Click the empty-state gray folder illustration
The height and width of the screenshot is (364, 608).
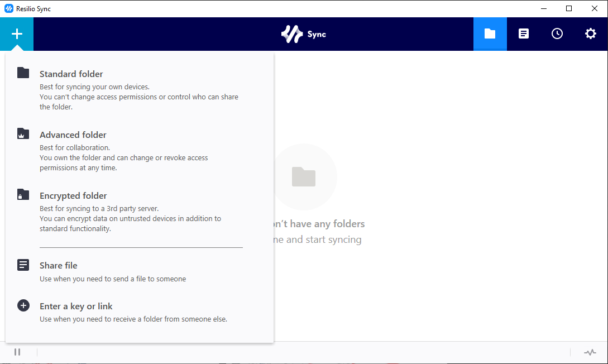tap(304, 177)
